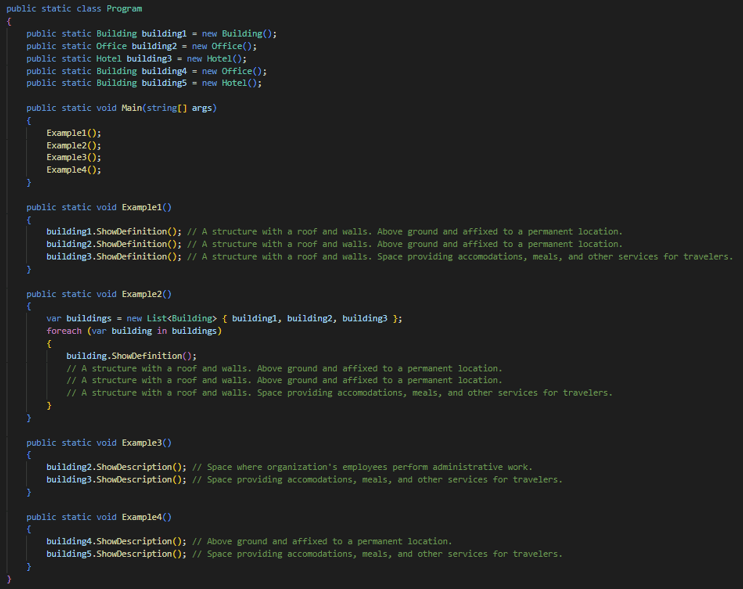
Task: Click 'building5.ShowDescription();' in Example4
Action: pos(116,554)
